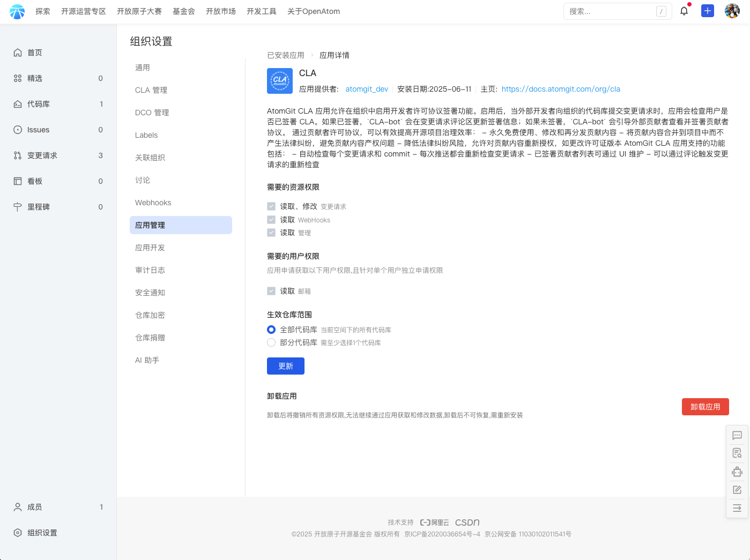Viewport: 750px width, 560px height.
Task: Click the chat message floating icon
Action: pyautogui.click(x=737, y=435)
